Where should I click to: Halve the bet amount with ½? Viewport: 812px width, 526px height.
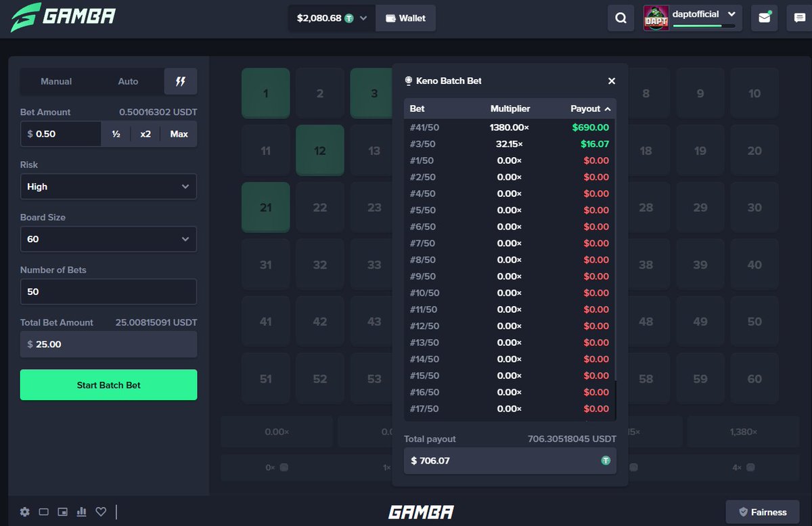point(116,134)
